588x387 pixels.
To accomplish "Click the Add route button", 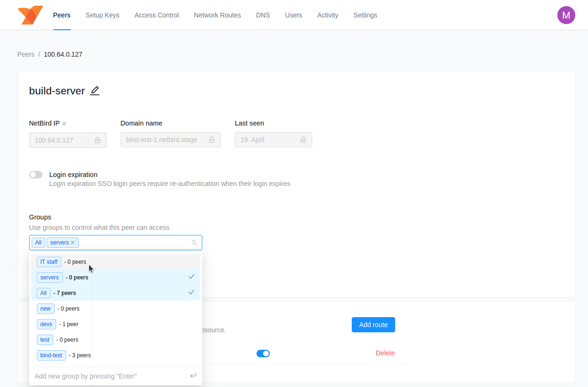I will [x=373, y=325].
